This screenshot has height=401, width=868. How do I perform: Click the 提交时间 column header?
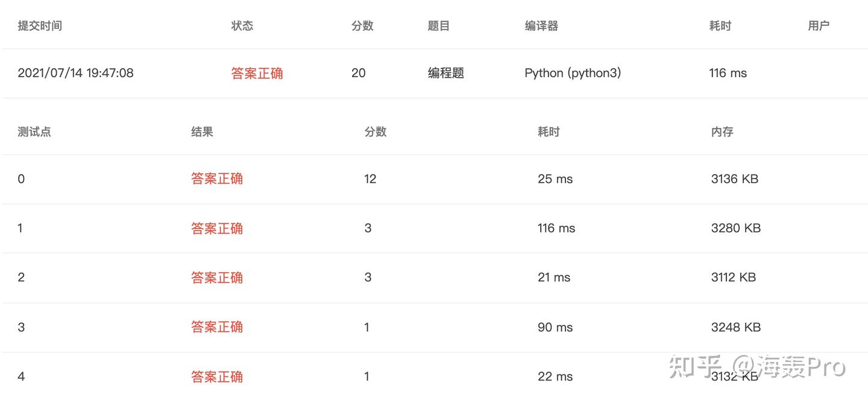[x=40, y=26]
